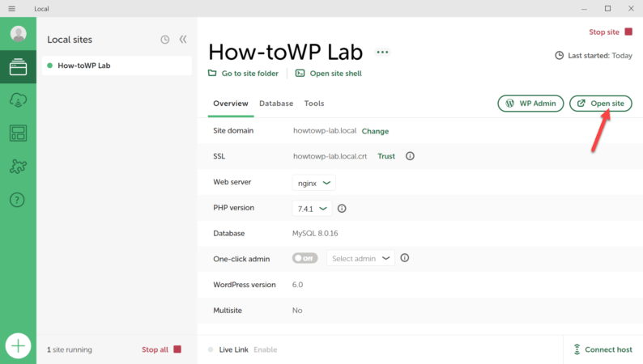Viewport: 643px width, 364px height.
Task: Click Connect host text
Action: pyautogui.click(x=608, y=349)
